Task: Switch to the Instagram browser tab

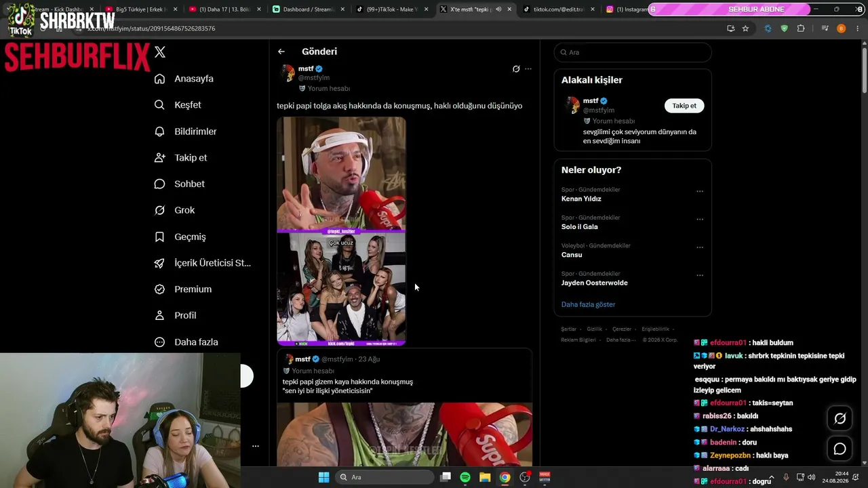Action: coord(627,9)
